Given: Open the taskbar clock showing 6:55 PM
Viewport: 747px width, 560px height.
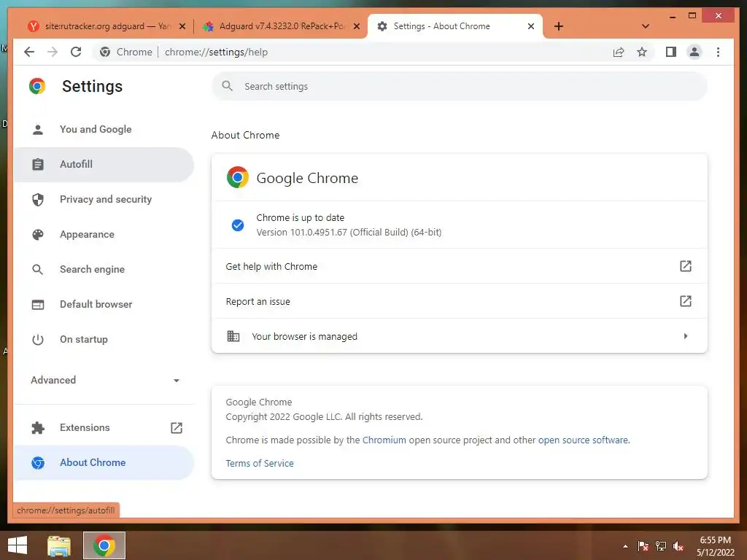Looking at the screenshot, I should pyautogui.click(x=715, y=546).
